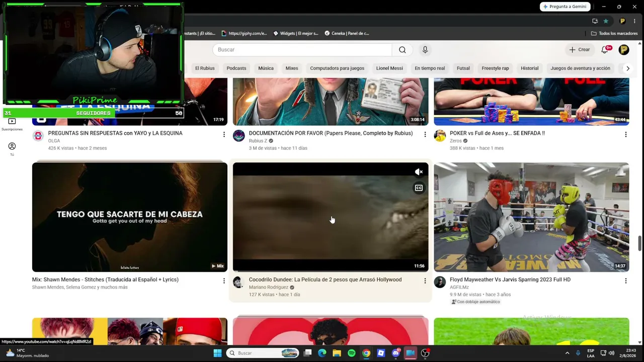Start voice search with the microphone icon
The height and width of the screenshot is (362, 644).
coord(425,50)
